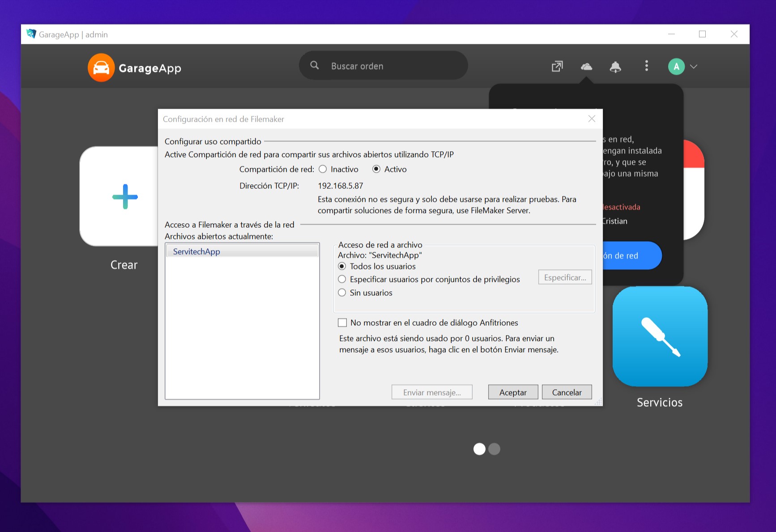The width and height of the screenshot is (776, 532).
Task: Maximize the GarageApp window
Action: tap(702, 34)
